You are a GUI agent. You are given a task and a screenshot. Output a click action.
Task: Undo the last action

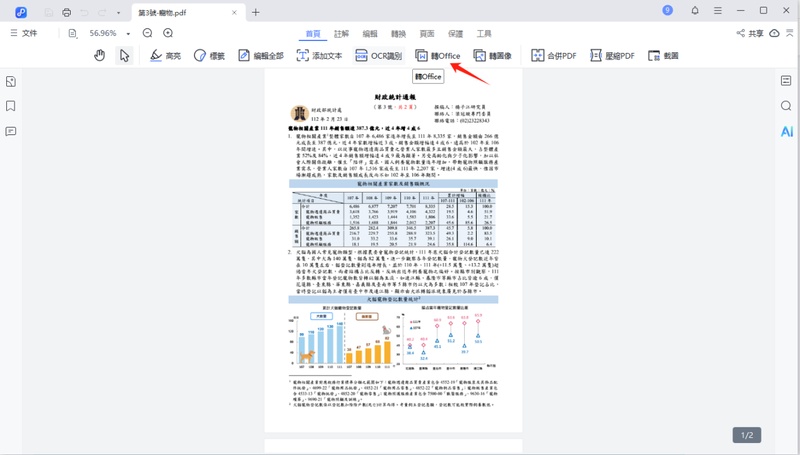point(84,12)
